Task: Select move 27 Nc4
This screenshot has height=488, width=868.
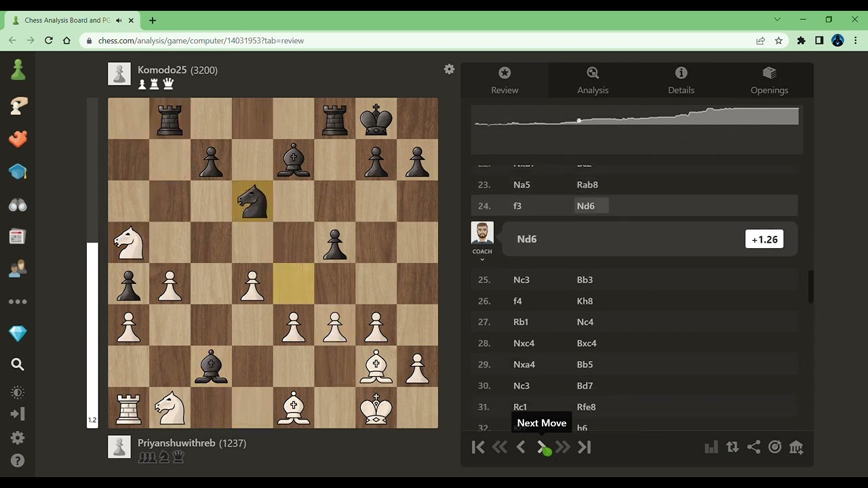Action: [585, 322]
